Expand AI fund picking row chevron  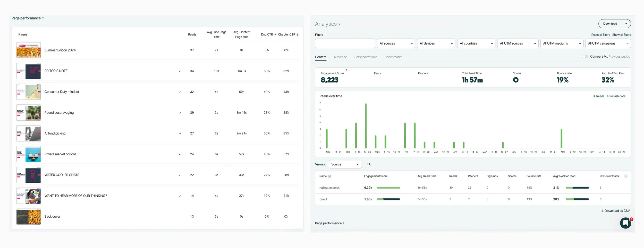point(180,134)
